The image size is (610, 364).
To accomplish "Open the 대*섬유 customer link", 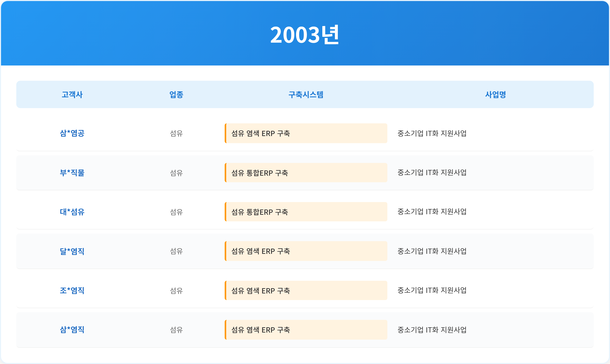I will pyautogui.click(x=72, y=212).
